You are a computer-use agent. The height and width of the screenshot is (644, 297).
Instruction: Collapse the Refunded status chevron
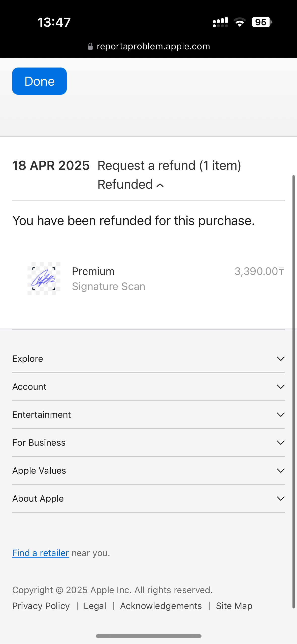pyautogui.click(x=160, y=185)
